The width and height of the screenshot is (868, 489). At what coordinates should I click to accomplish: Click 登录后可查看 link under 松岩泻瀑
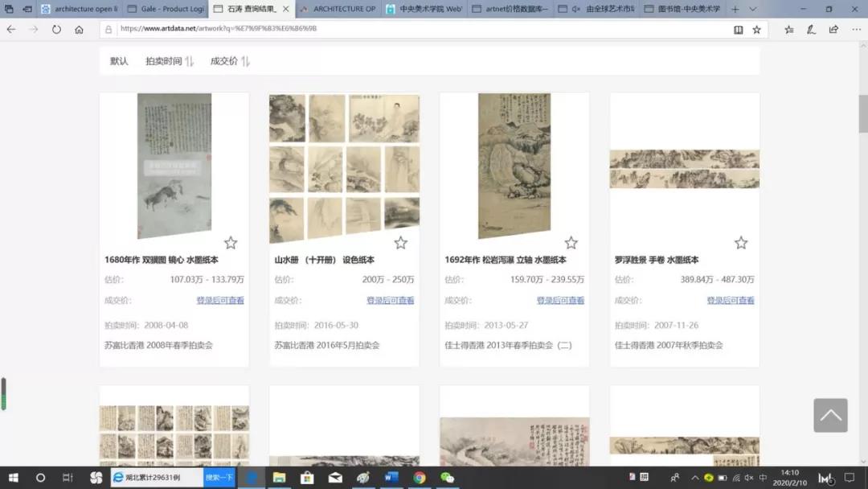tap(560, 301)
